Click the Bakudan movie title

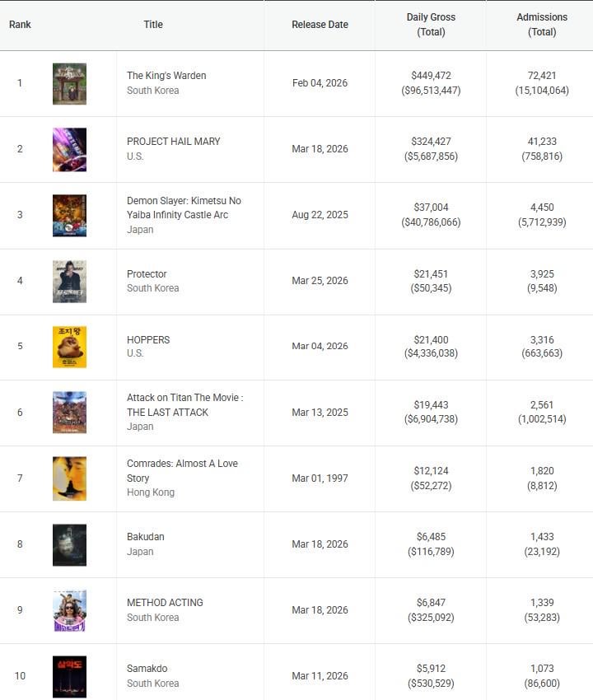(x=146, y=537)
